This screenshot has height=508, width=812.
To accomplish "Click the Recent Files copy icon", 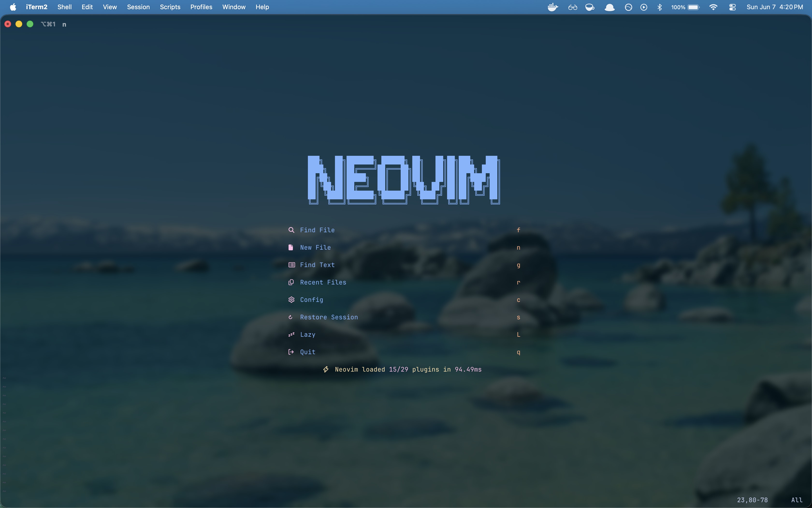I will 291,282.
